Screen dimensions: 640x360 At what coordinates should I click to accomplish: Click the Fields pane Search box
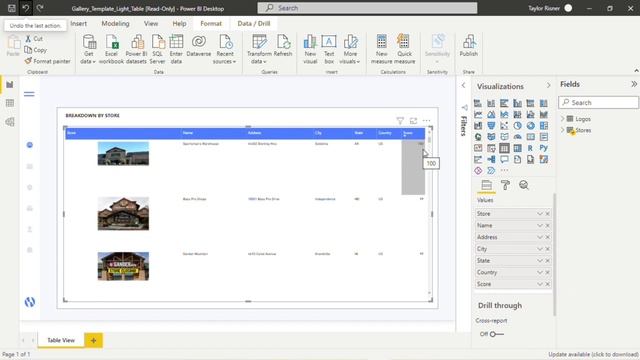pyautogui.click(x=598, y=102)
